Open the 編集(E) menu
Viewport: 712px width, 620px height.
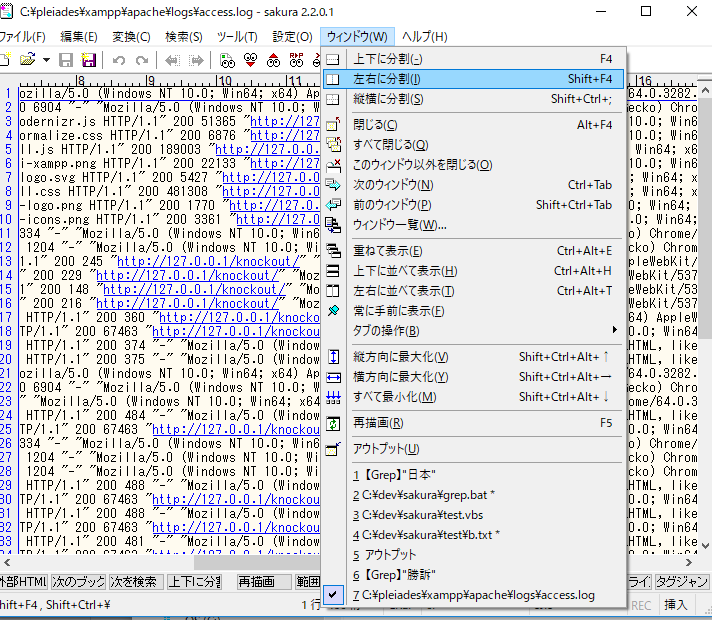pos(79,37)
